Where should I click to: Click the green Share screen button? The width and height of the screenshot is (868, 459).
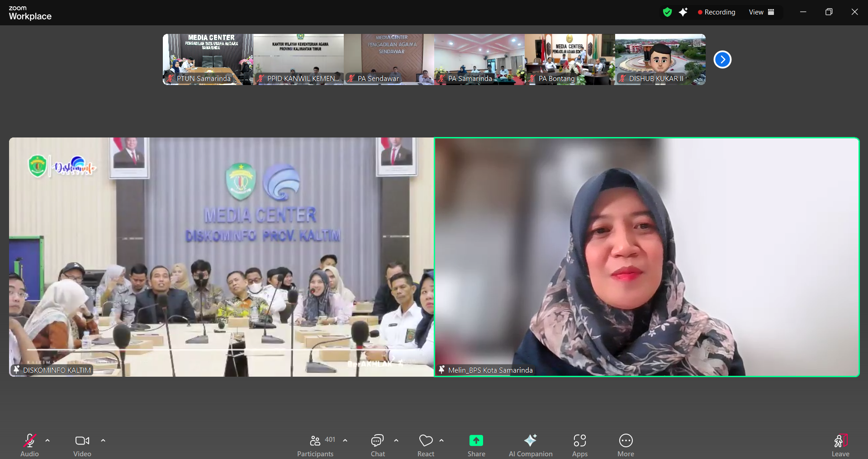tap(476, 445)
